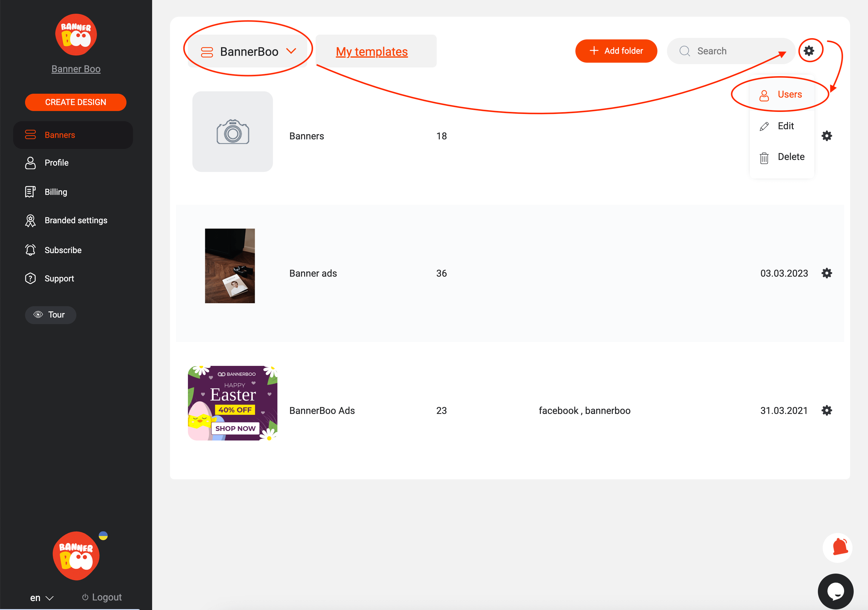The width and height of the screenshot is (868, 610).
Task: Open the Easter BannerBoo Ads thumbnail
Action: (232, 403)
